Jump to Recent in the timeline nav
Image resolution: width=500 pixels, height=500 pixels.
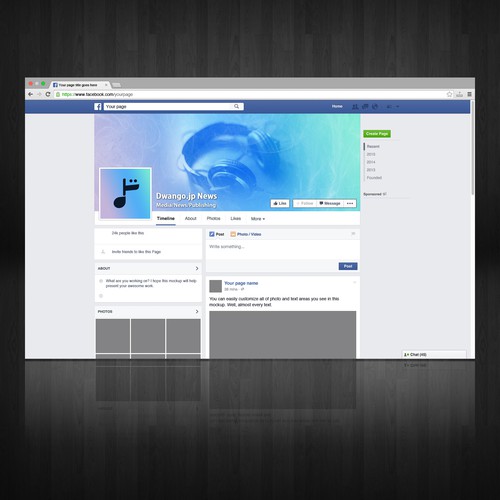pos(373,147)
